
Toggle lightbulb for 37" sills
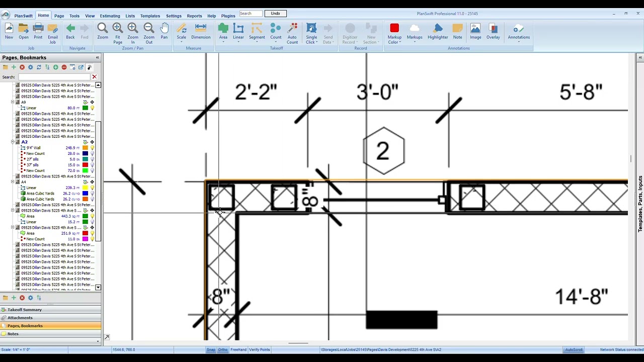92,165
